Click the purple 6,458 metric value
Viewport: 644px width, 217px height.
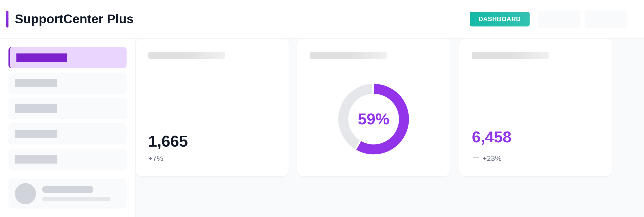491,137
